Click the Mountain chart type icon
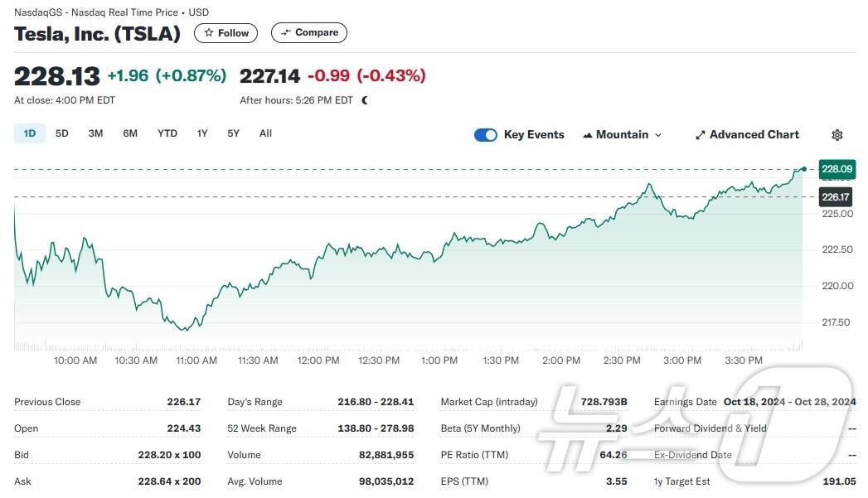 pyautogui.click(x=588, y=135)
